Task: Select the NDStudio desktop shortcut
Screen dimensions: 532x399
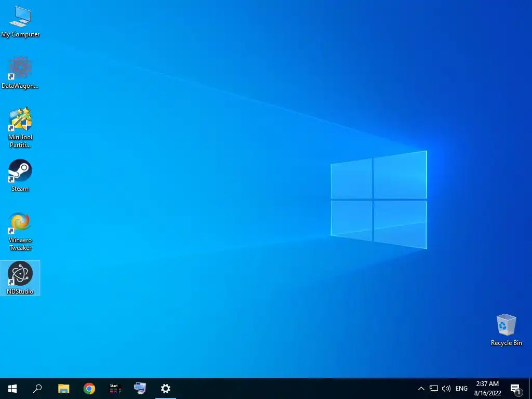Action: click(x=20, y=278)
